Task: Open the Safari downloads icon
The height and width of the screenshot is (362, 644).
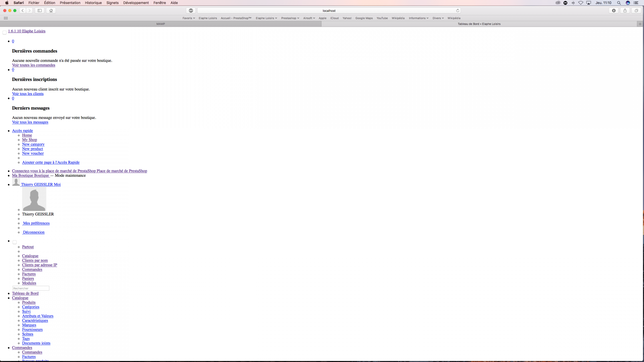Action: coord(613,10)
